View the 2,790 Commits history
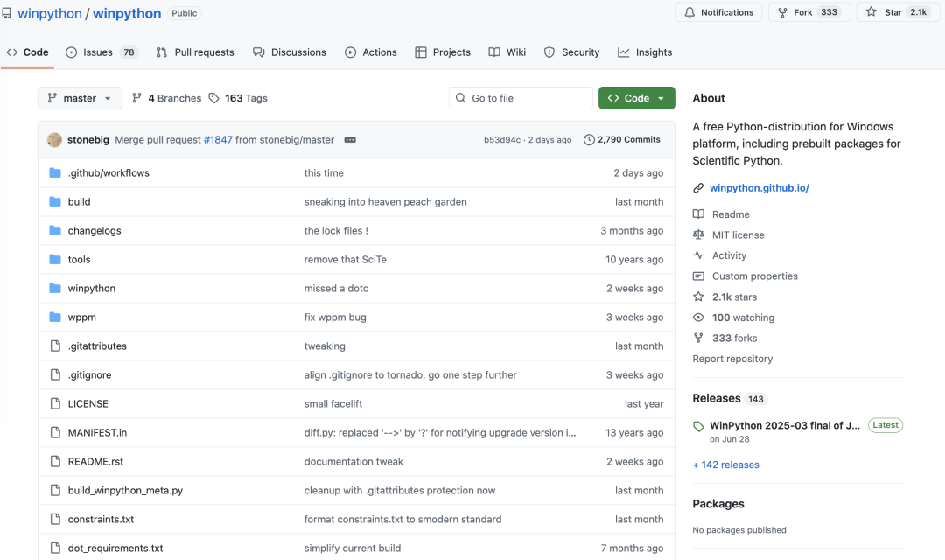Viewport: 945px width, 560px height. tap(622, 140)
